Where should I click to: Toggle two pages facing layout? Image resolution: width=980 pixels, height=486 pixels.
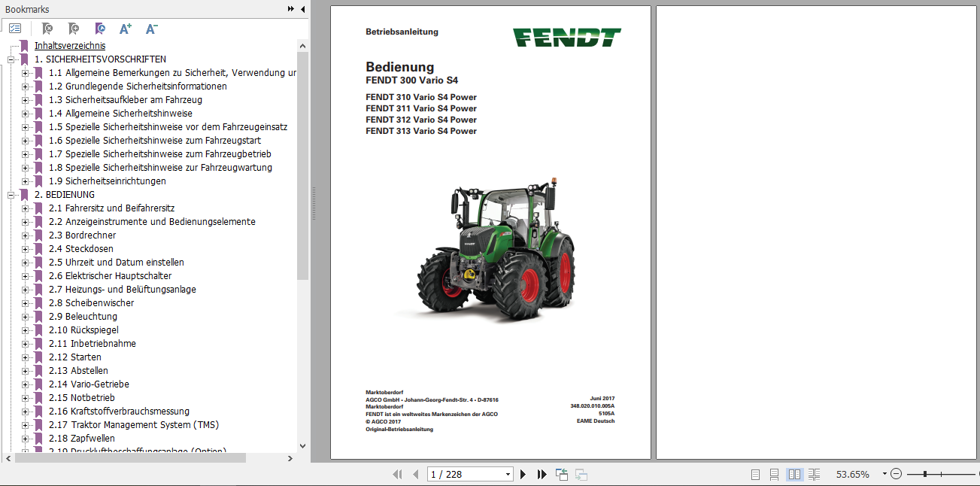click(x=794, y=474)
